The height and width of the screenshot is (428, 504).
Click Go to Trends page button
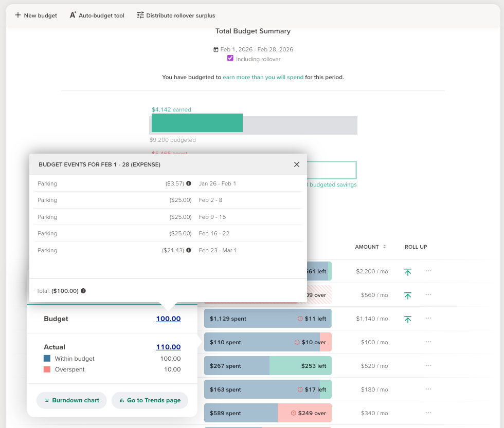pos(150,400)
